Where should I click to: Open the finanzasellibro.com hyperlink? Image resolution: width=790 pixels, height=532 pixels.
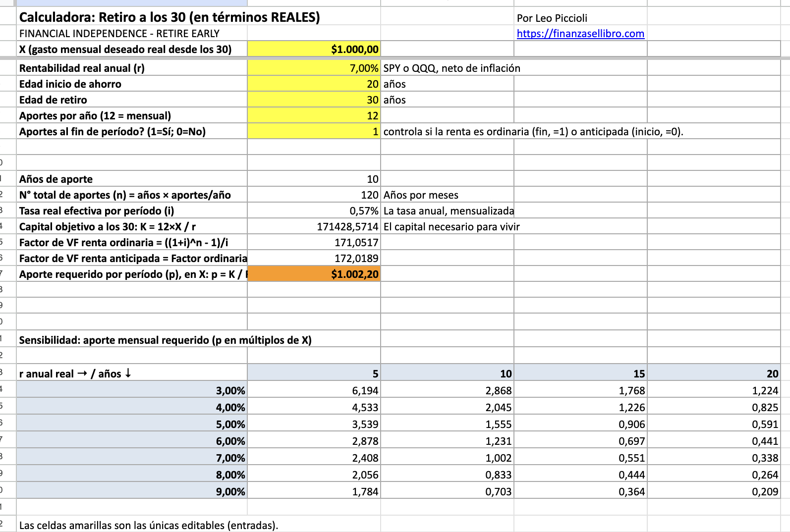pyautogui.click(x=580, y=34)
